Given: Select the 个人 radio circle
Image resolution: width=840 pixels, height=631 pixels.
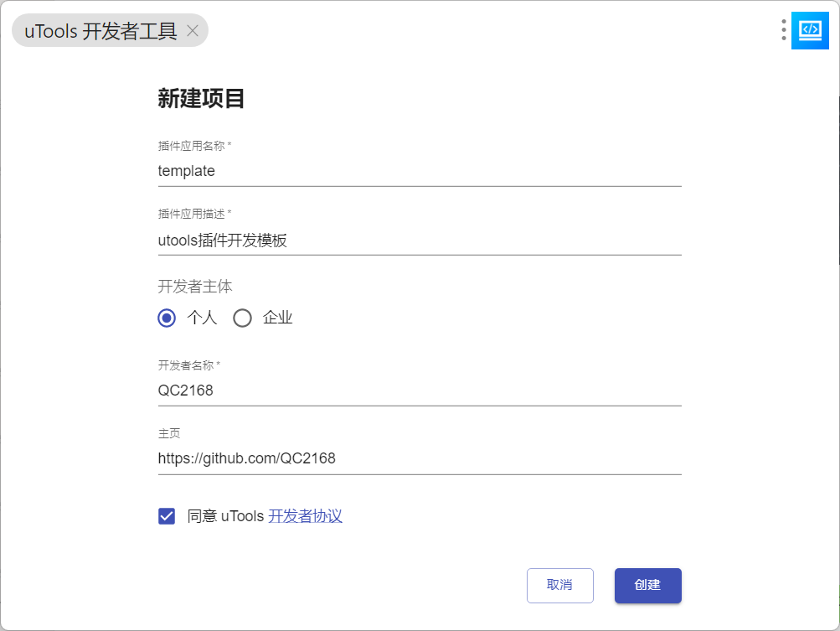Looking at the screenshot, I should [167, 318].
